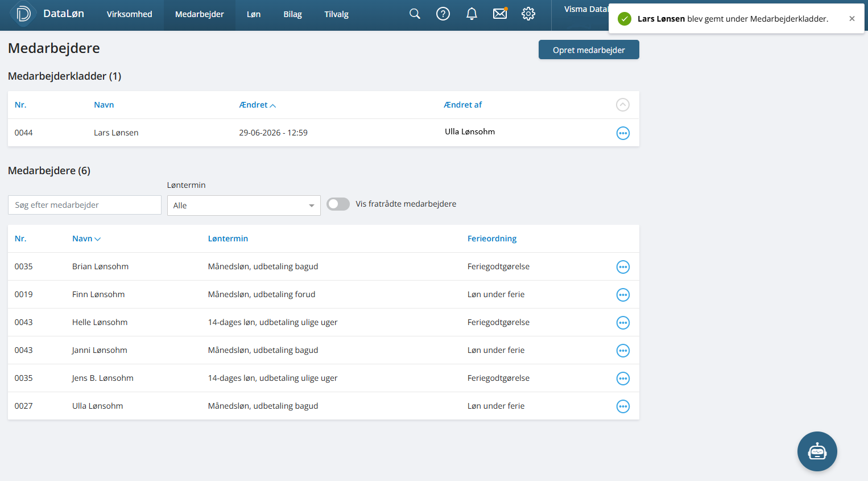Screen dimensions: 868x481
Task: Sort employees by Navn column
Action: coord(86,239)
